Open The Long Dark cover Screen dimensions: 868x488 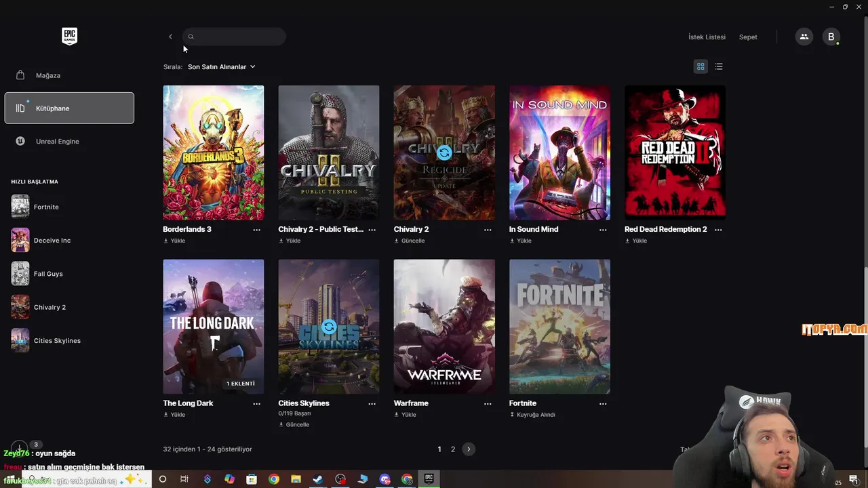click(x=214, y=327)
